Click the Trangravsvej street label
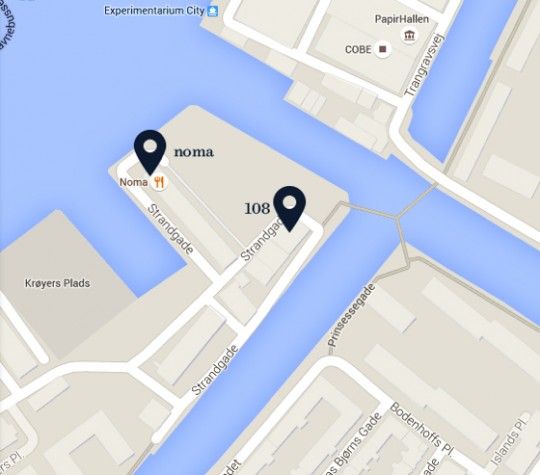Image resolution: width=540 pixels, height=475 pixels. (425, 65)
